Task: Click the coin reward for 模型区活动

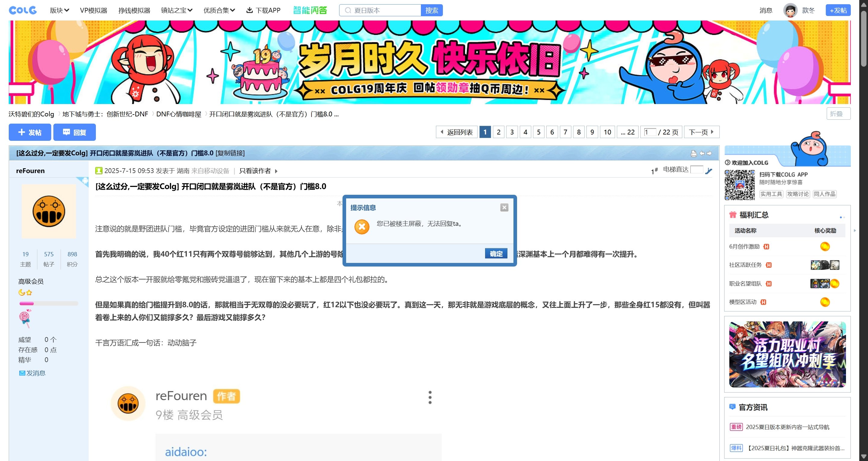Action: click(825, 302)
